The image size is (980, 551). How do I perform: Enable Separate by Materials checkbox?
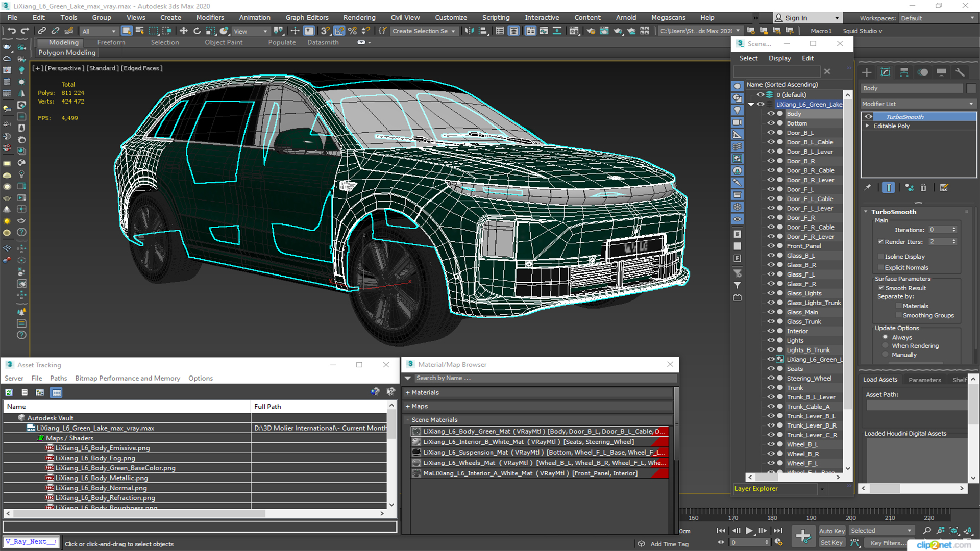(x=899, y=306)
